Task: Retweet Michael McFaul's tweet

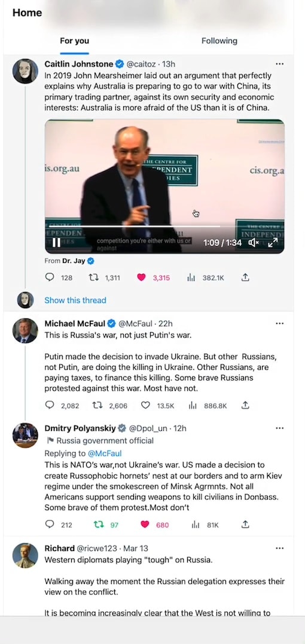Action: 97,406
